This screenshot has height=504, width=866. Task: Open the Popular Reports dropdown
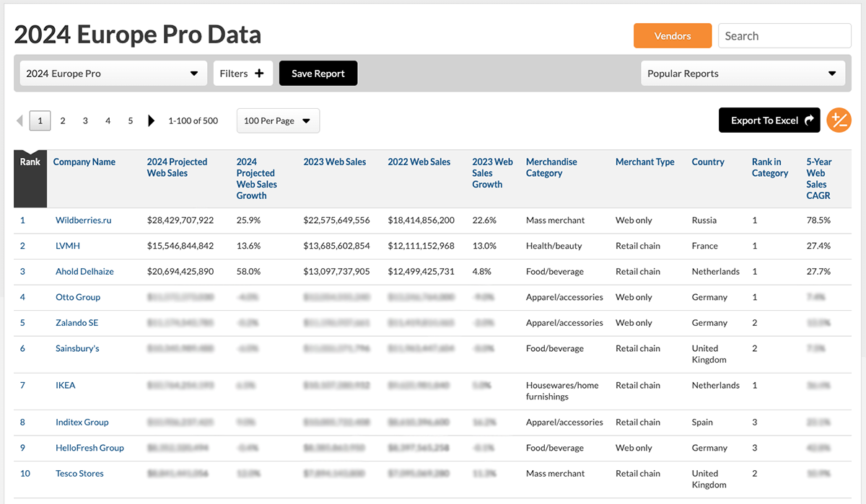pos(743,74)
